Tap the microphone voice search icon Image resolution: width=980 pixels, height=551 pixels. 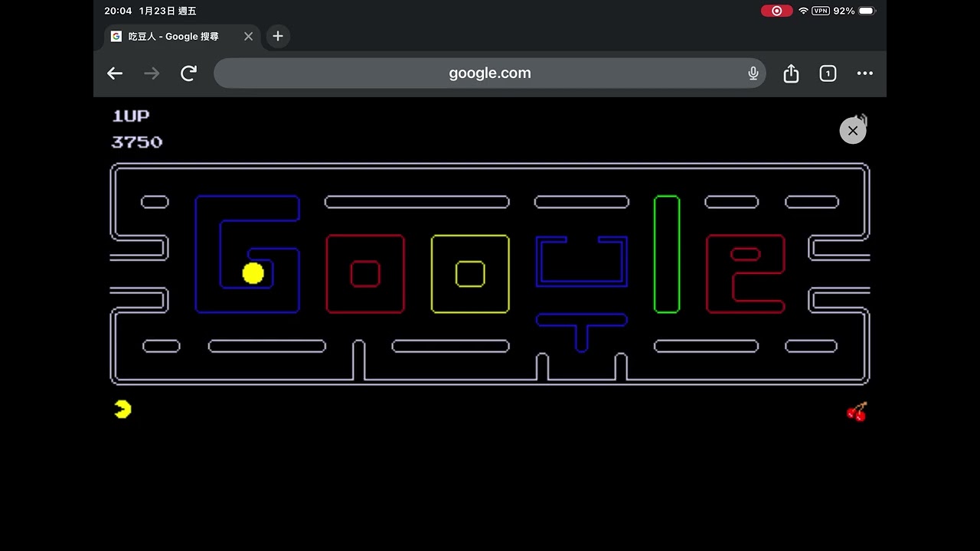point(753,73)
